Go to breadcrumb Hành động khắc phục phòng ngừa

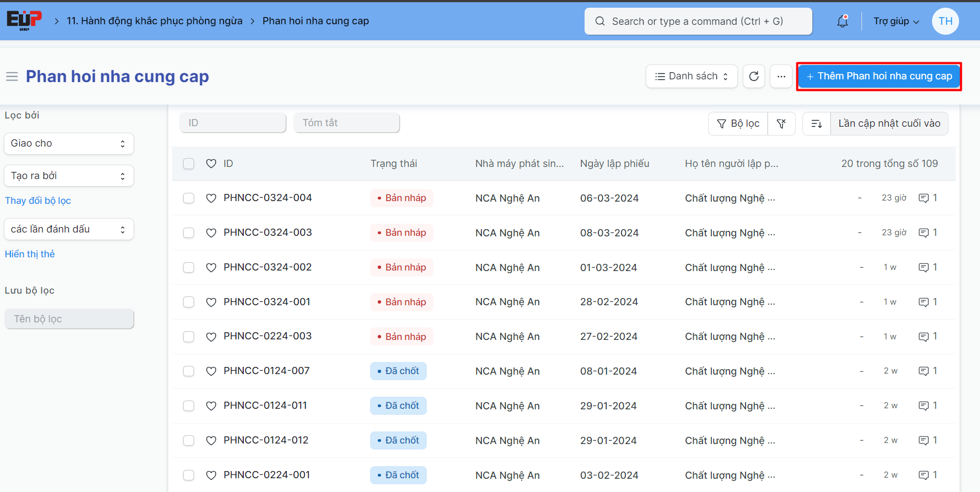pyautogui.click(x=154, y=21)
